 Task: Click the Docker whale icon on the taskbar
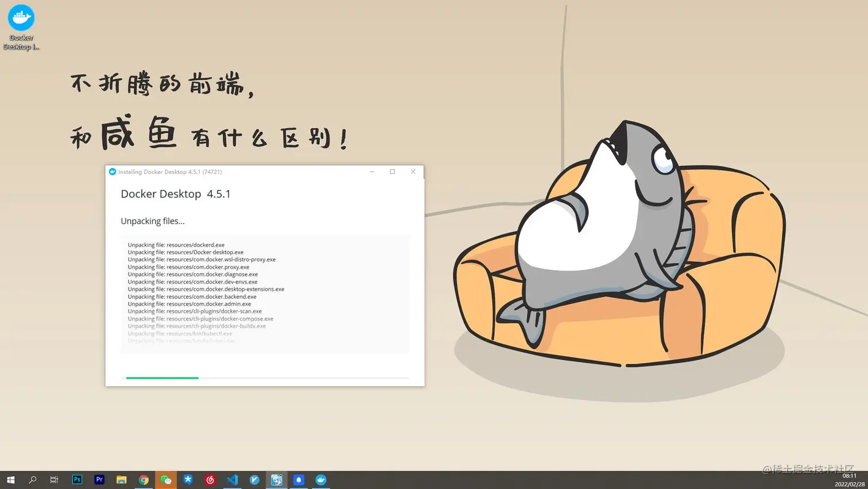pos(320,480)
